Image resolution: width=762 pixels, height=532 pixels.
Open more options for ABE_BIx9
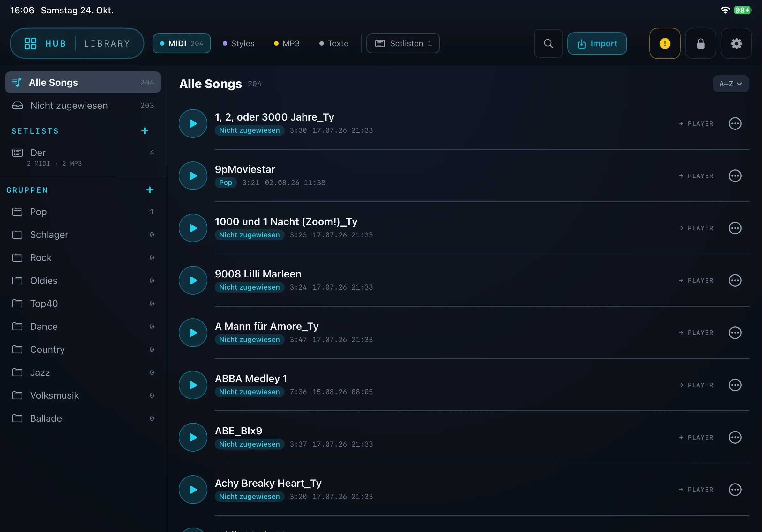click(735, 437)
